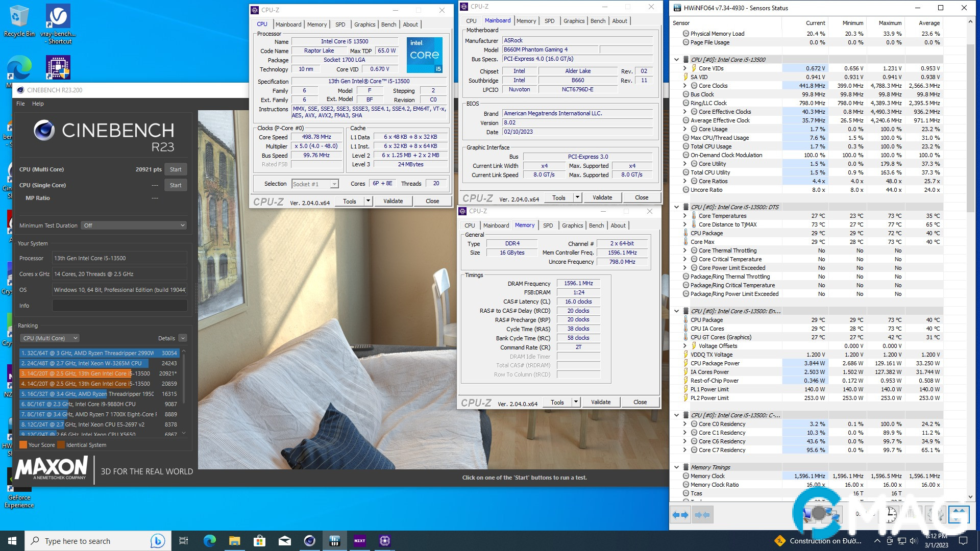980x551 pixels.
Task: Open the File menu in Cinebench
Action: [20, 103]
